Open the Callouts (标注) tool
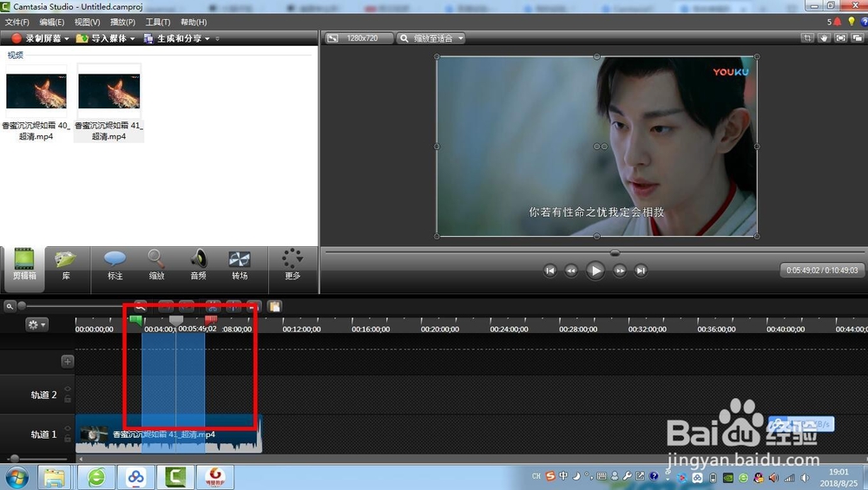This screenshot has width=868, height=490. click(x=115, y=265)
